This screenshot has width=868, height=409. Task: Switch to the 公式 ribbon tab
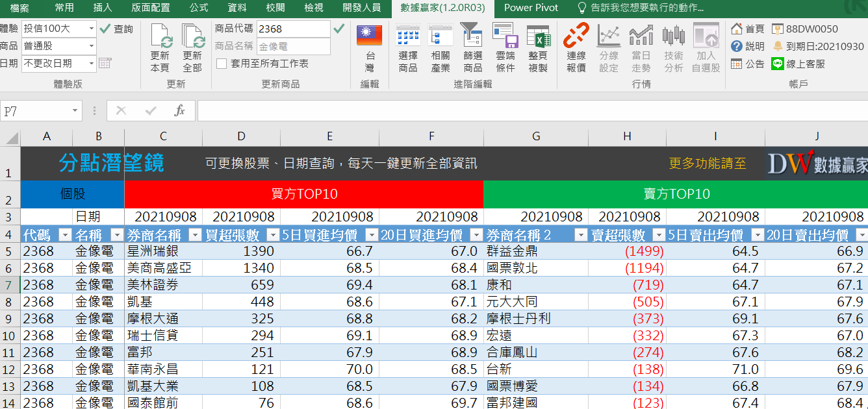click(199, 8)
